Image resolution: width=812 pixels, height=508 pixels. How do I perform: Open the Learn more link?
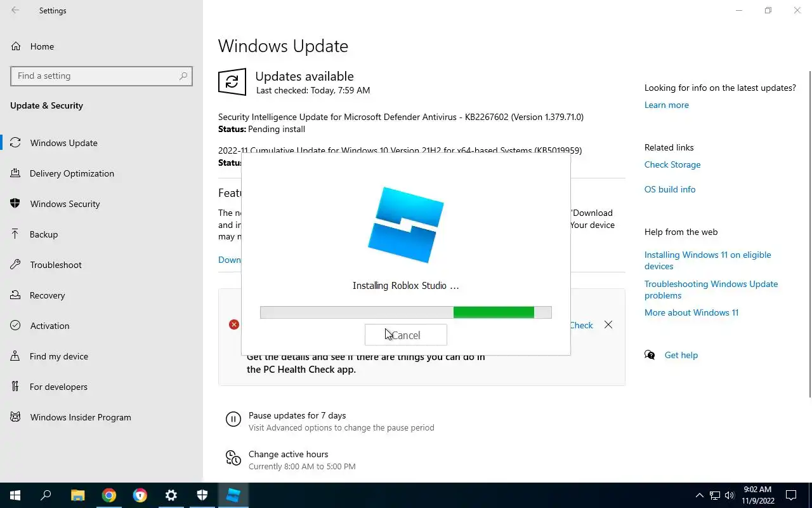coord(666,105)
